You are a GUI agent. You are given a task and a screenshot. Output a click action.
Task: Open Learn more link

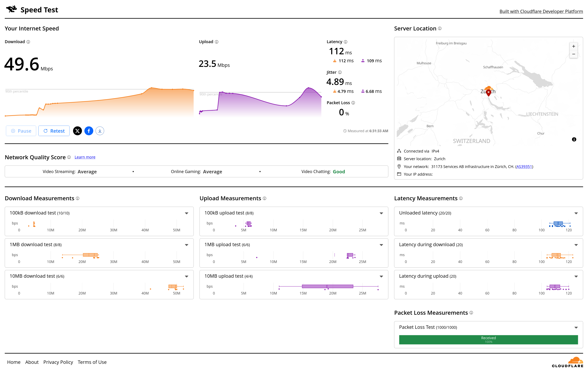click(x=85, y=157)
